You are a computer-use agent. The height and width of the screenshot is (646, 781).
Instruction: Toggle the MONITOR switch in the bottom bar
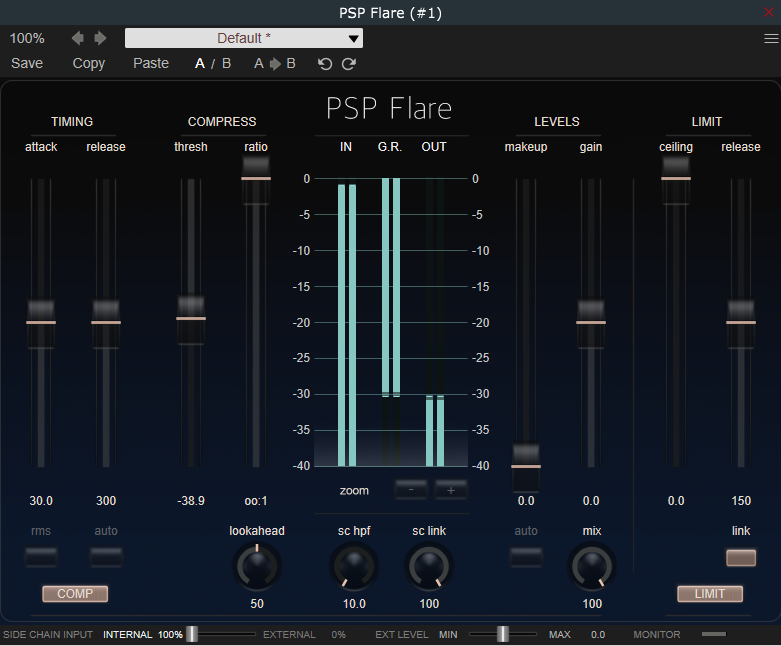(x=714, y=634)
